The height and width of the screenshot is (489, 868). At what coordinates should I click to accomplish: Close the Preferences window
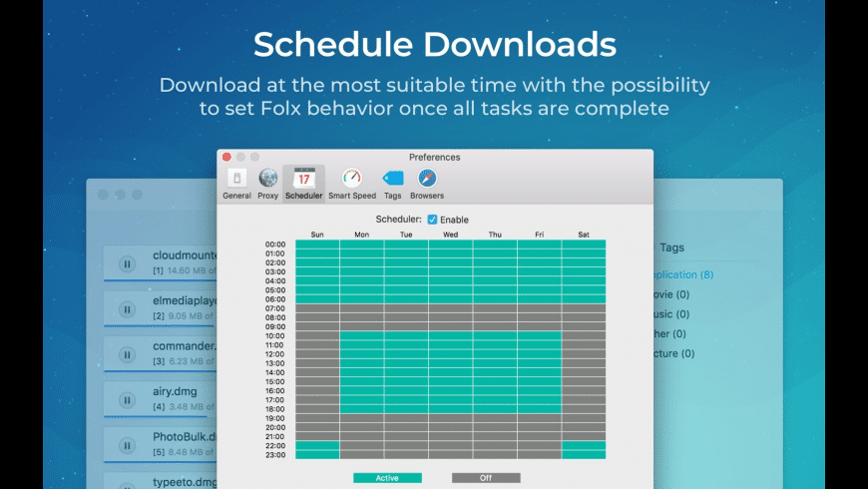click(x=226, y=158)
